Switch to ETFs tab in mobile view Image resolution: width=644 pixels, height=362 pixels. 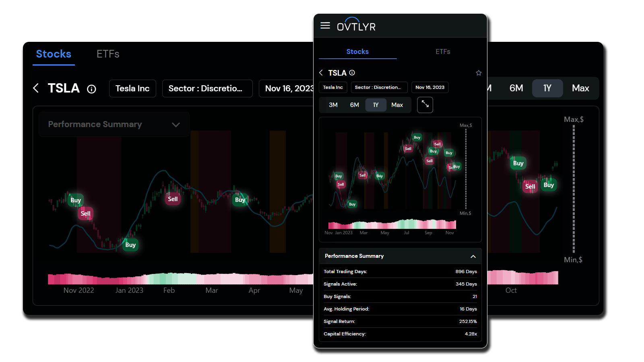click(x=443, y=51)
